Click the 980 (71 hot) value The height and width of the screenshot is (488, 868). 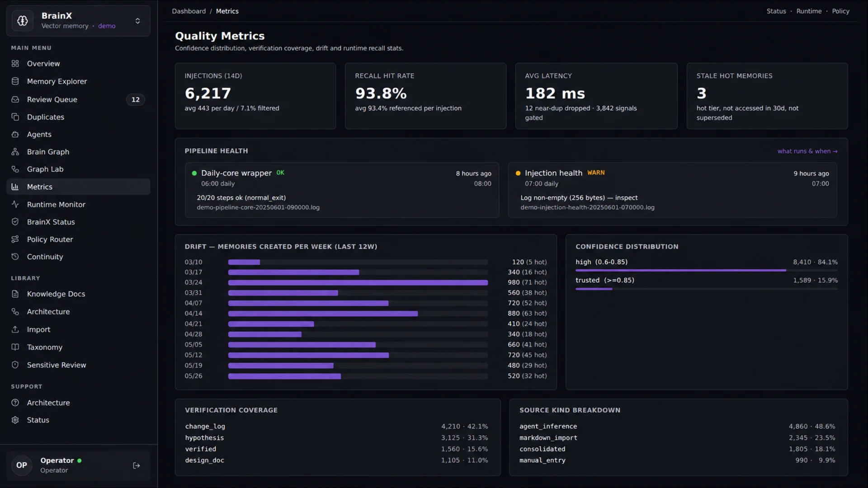click(x=527, y=282)
